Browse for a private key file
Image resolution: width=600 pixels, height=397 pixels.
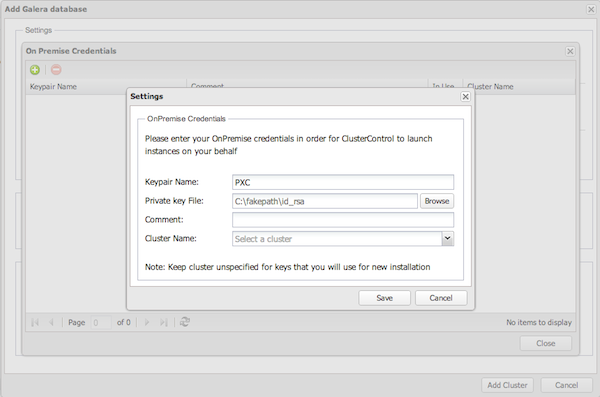pos(437,201)
